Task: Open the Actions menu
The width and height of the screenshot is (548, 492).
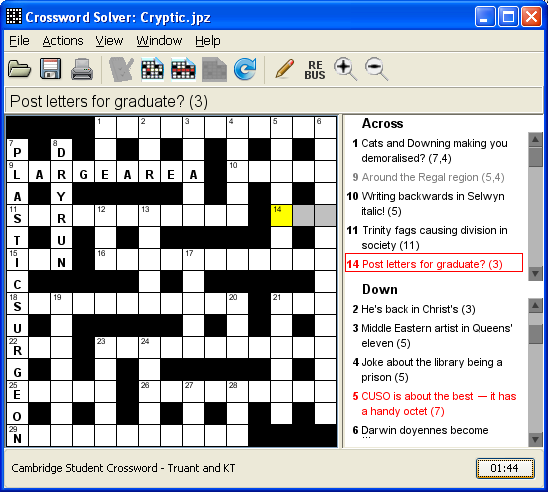Action: [x=63, y=41]
